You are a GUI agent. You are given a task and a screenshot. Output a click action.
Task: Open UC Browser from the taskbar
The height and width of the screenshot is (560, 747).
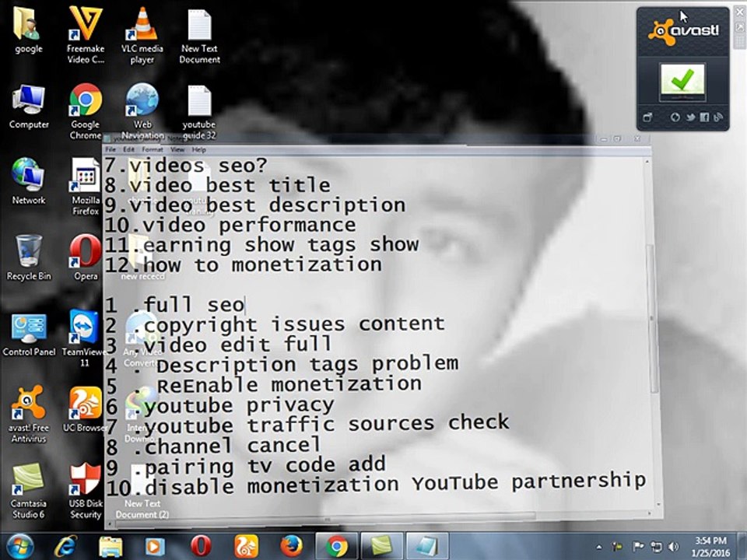click(x=246, y=546)
